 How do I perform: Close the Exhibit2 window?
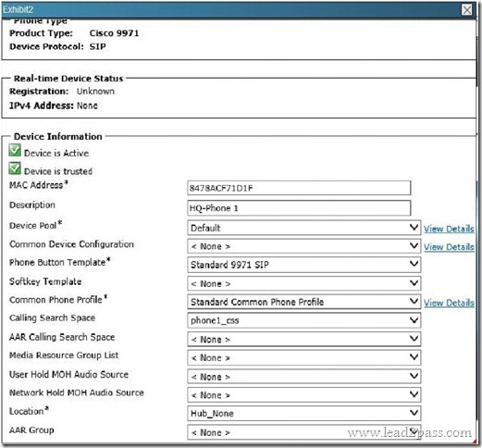click(x=466, y=9)
